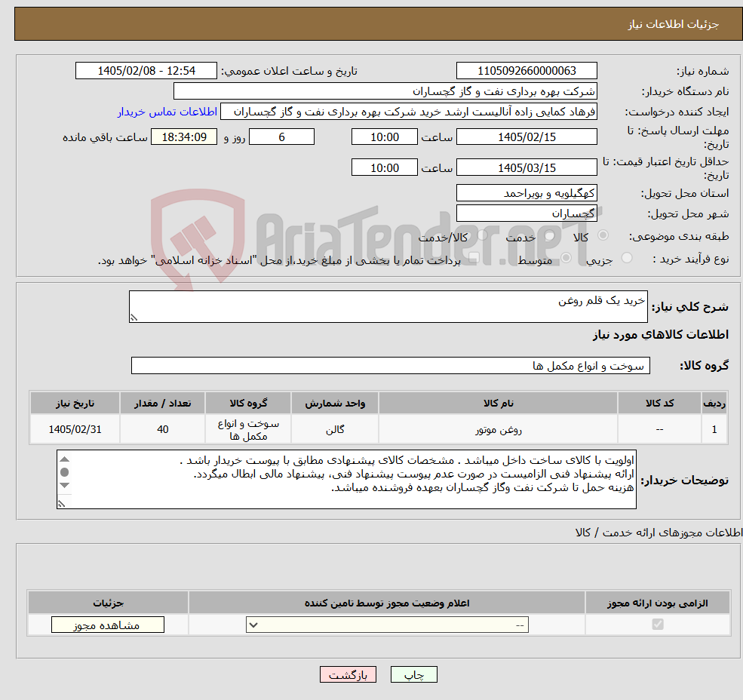Screen dimensions: 743x700
Task: Click page title جزئیات اطلاعات نیاز
Action: pos(673,24)
